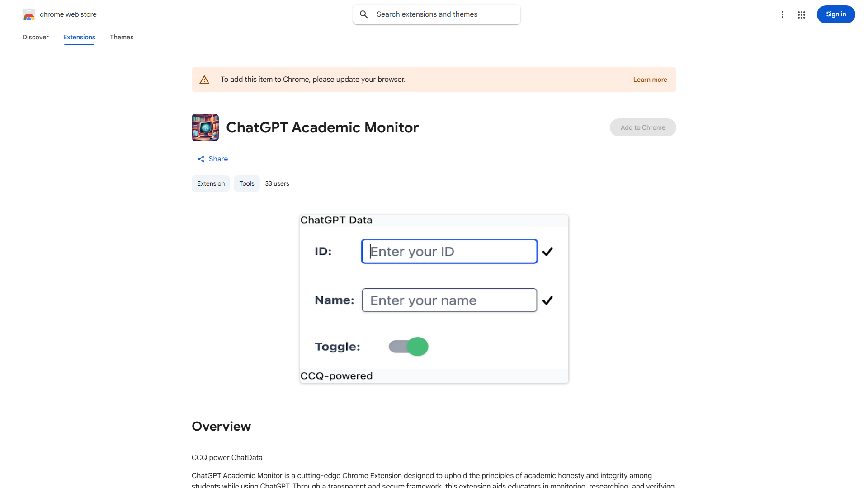Click the warning triangle in the banner
The image size is (868, 488).
[204, 79]
